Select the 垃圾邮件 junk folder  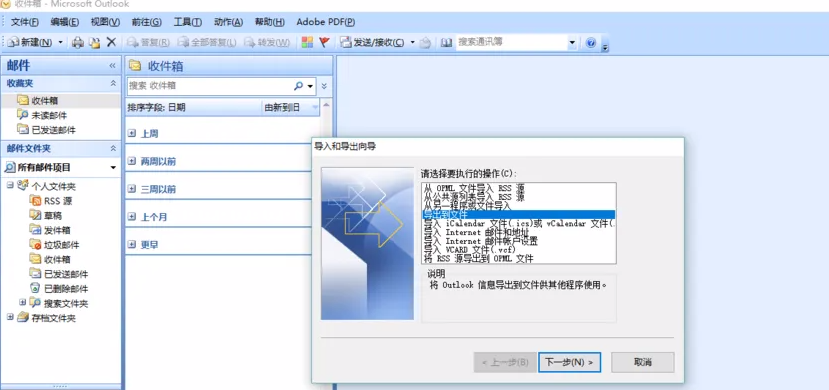54,245
